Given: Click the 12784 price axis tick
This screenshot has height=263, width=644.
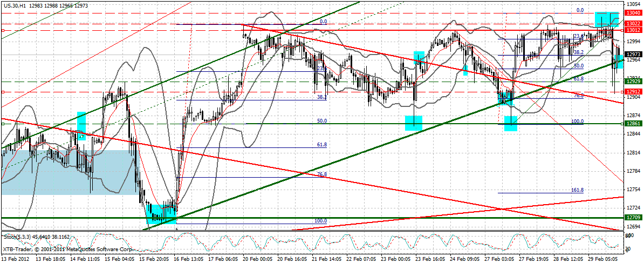Looking at the screenshot, I should pos(634,171).
